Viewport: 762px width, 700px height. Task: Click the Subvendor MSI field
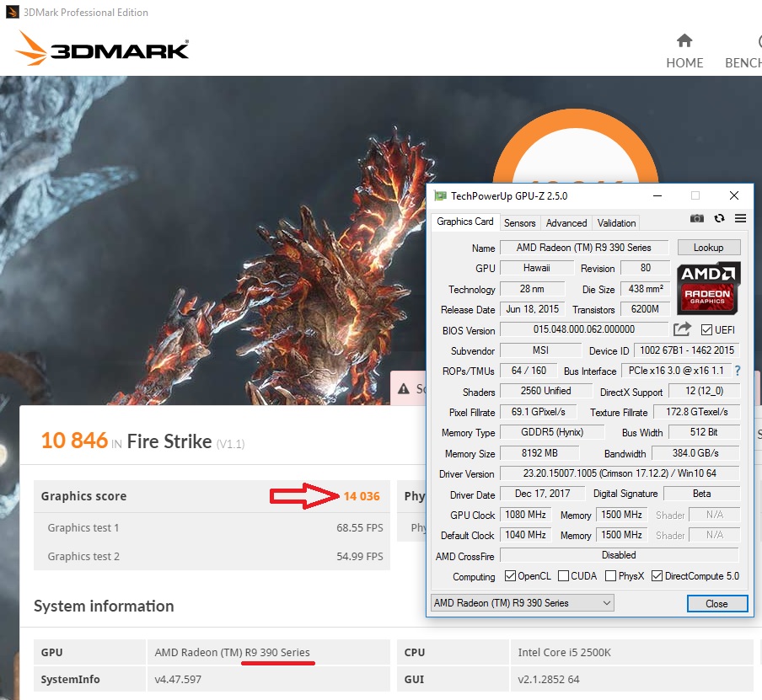pyautogui.click(x=540, y=350)
